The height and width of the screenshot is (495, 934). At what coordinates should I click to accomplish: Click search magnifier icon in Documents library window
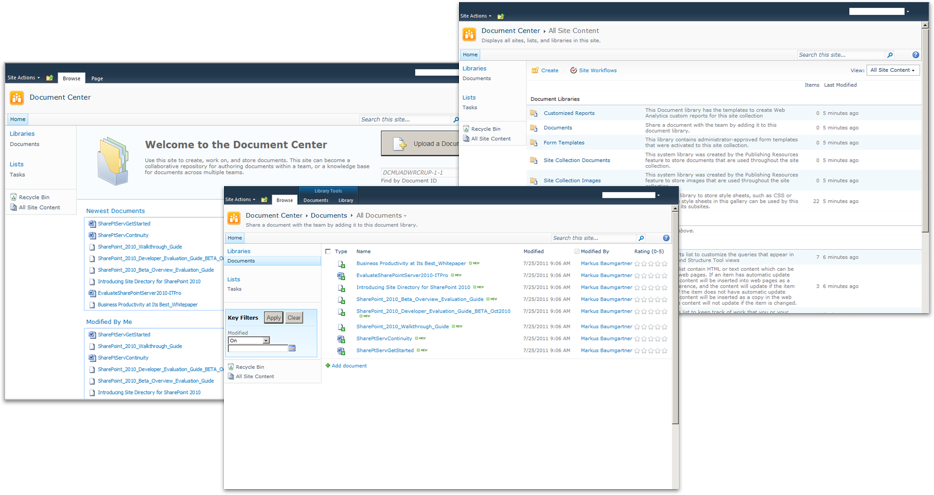pyautogui.click(x=641, y=238)
